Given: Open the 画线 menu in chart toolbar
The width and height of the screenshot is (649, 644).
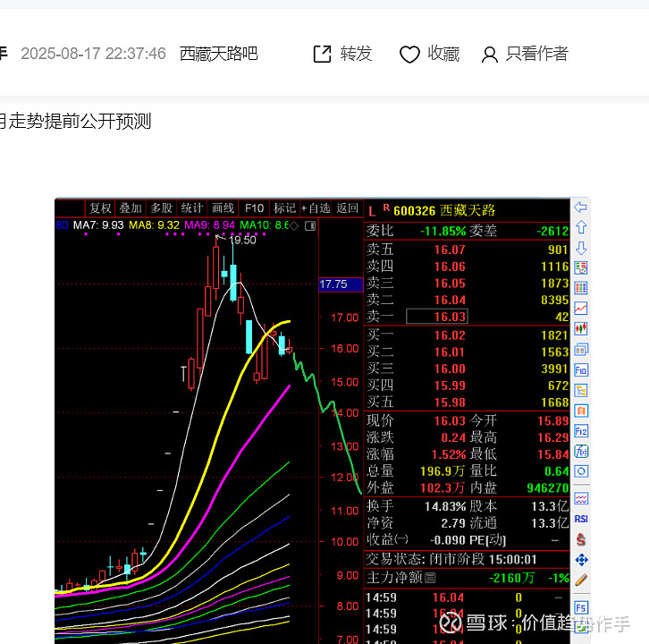Looking at the screenshot, I should [223, 208].
